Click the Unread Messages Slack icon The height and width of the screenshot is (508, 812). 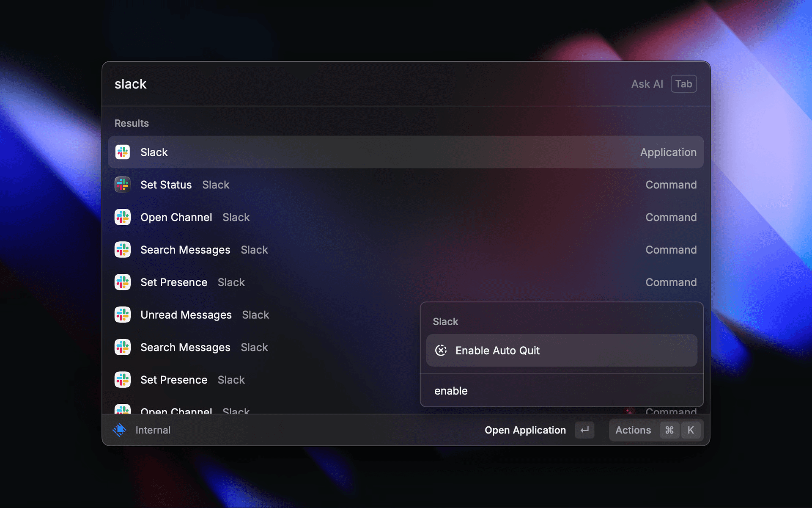tap(122, 315)
